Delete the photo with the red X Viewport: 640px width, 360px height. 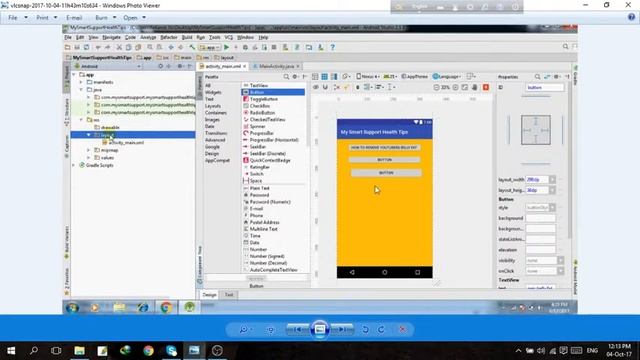[402, 329]
